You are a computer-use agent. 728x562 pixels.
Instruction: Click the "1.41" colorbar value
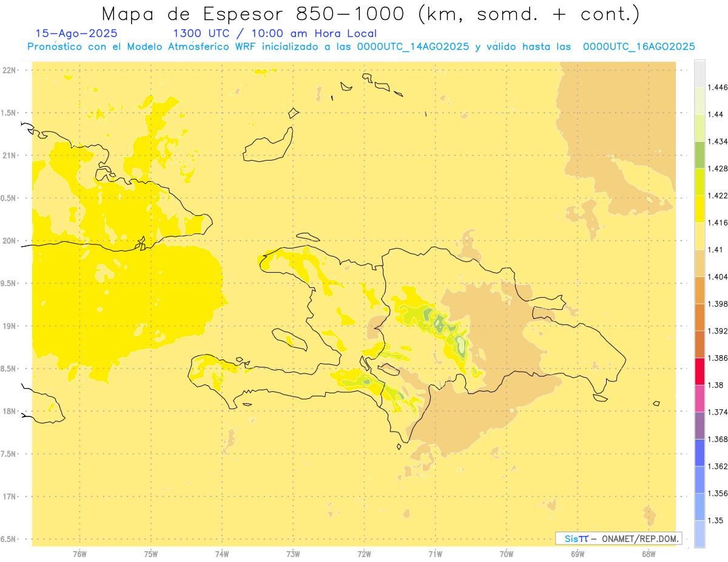[x=715, y=250]
